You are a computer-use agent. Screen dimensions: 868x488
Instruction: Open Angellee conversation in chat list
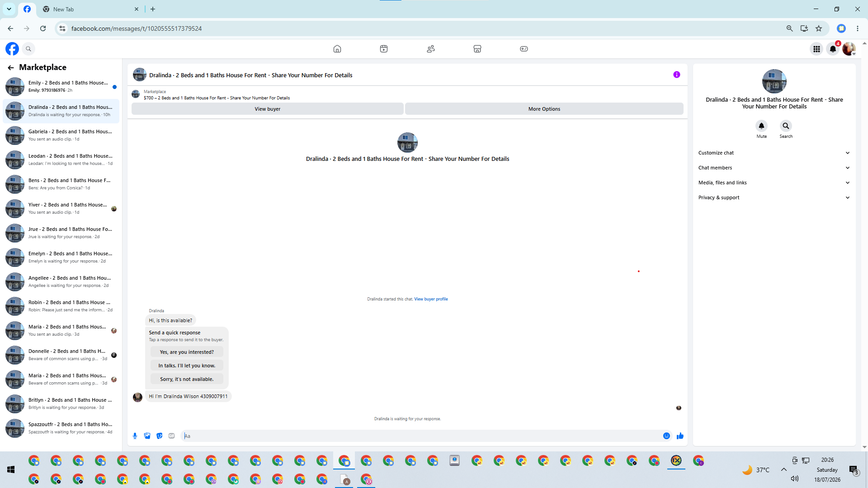click(61, 282)
